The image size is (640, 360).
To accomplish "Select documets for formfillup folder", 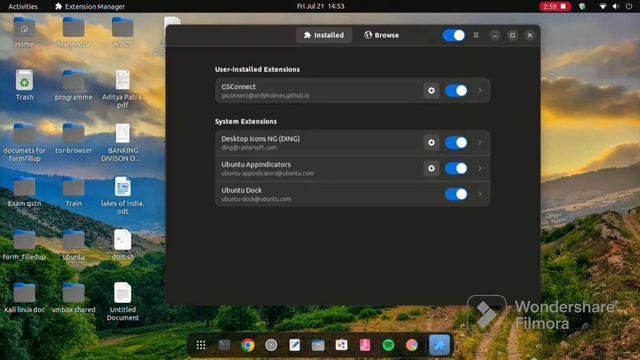I will tap(24, 142).
